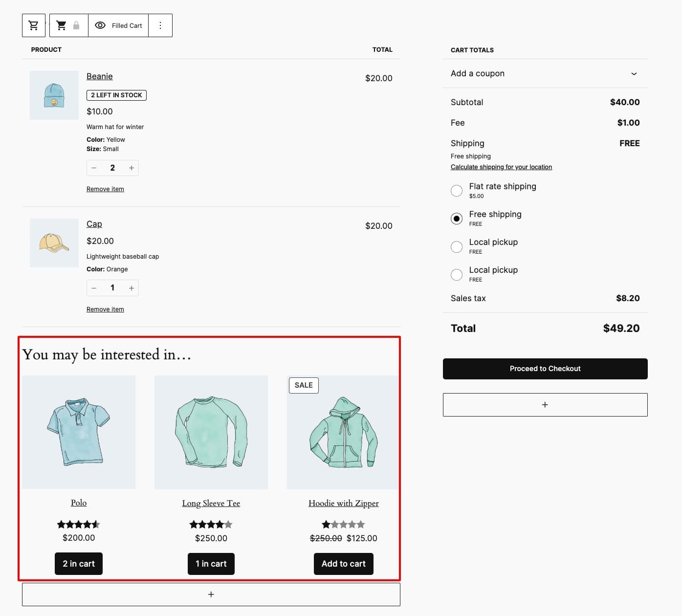Screen dimensions: 682x616
Task: Remove the Beanie item from cart
Action: coord(105,189)
